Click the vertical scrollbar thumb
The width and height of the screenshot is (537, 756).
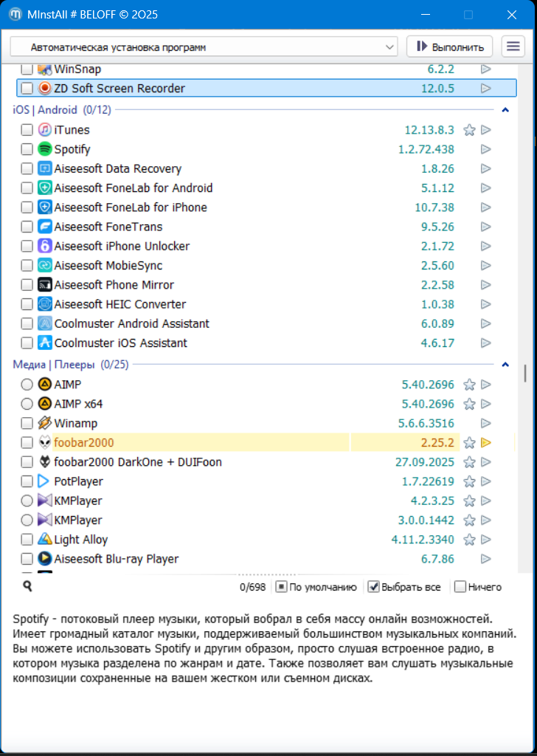click(x=525, y=373)
